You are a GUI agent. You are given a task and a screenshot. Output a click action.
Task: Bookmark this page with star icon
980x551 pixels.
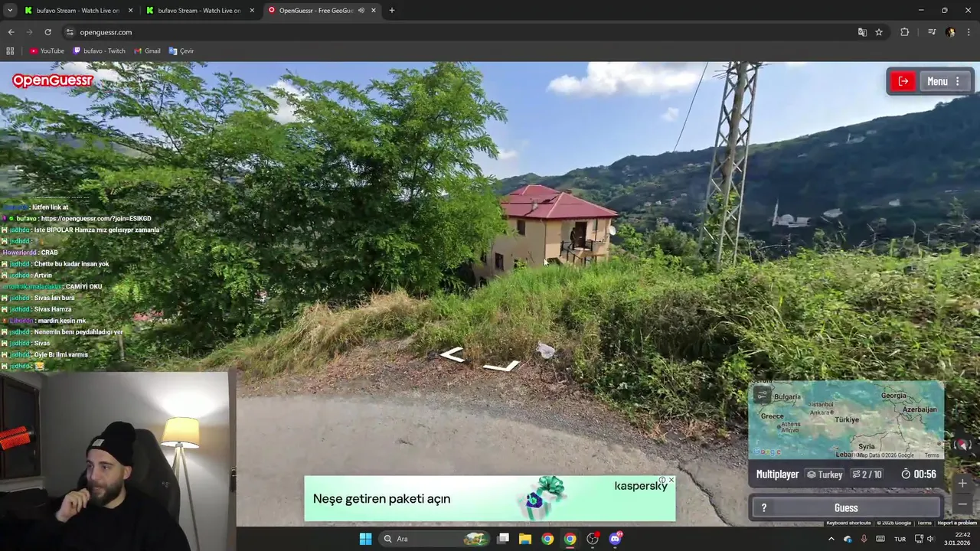tap(879, 32)
